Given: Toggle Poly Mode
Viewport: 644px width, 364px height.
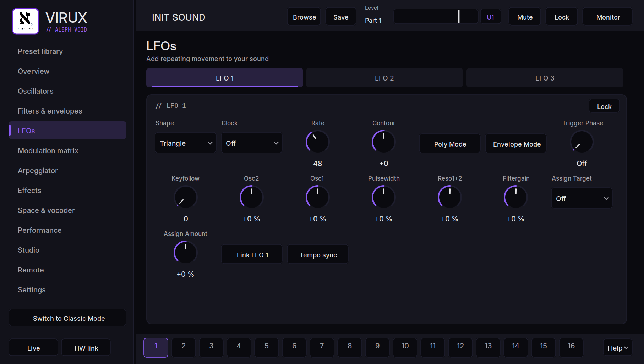Looking at the screenshot, I should pyautogui.click(x=450, y=144).
